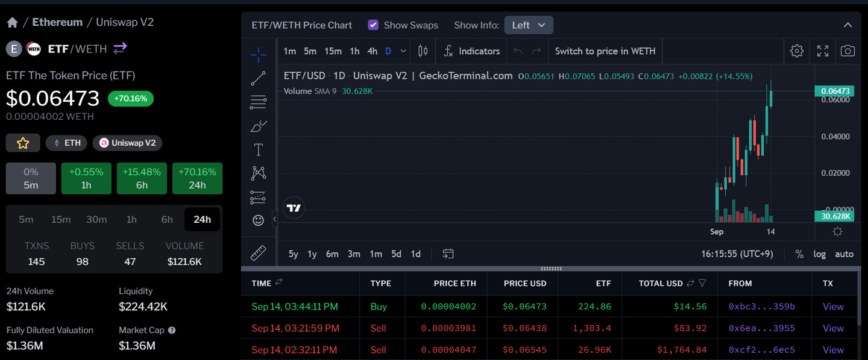
Task: Select the forecasting and measurement tool
Action: pyautogui.click(x=258, y=197)
